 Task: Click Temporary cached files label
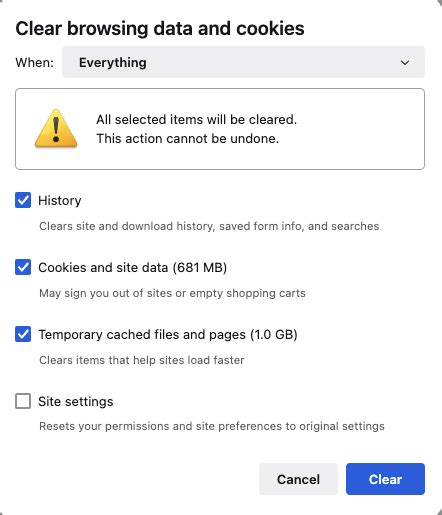point(168,335)
